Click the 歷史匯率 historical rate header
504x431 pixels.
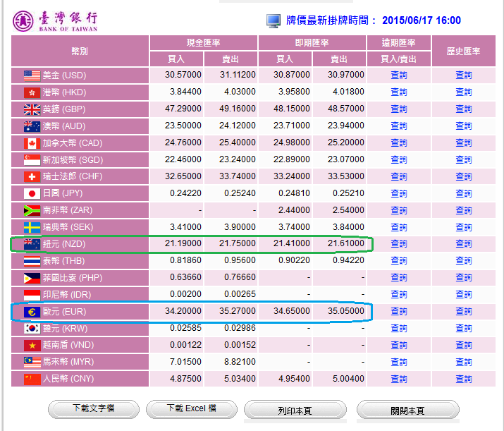coord(464,51)
